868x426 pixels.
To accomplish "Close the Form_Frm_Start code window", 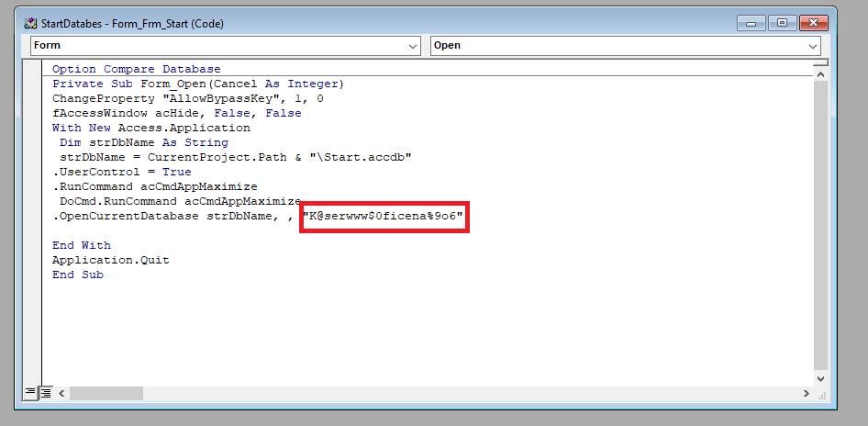I will coord(815,23).
